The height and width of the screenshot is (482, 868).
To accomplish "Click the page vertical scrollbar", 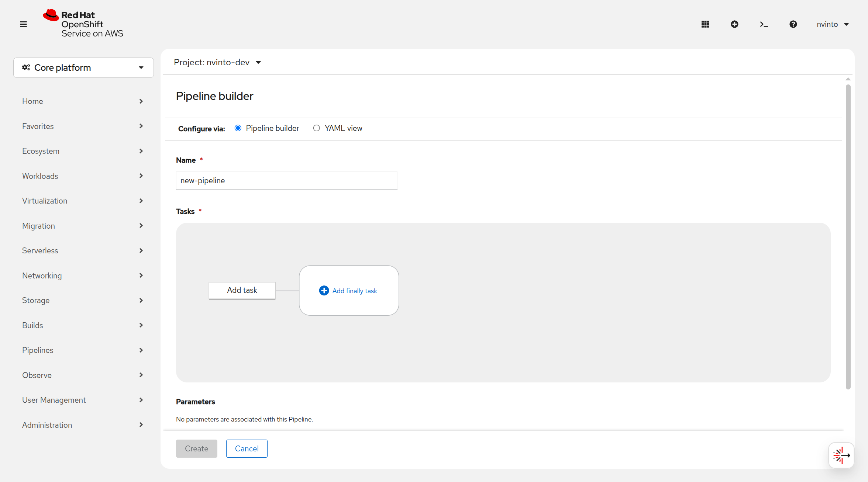I will pyautogui.click(x=848, y=236).
